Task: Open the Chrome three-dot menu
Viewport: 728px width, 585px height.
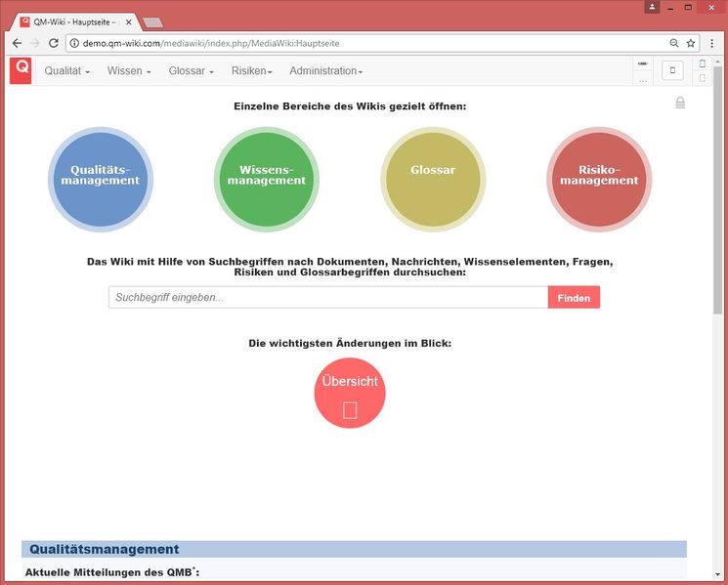Action: coord(712,44)
